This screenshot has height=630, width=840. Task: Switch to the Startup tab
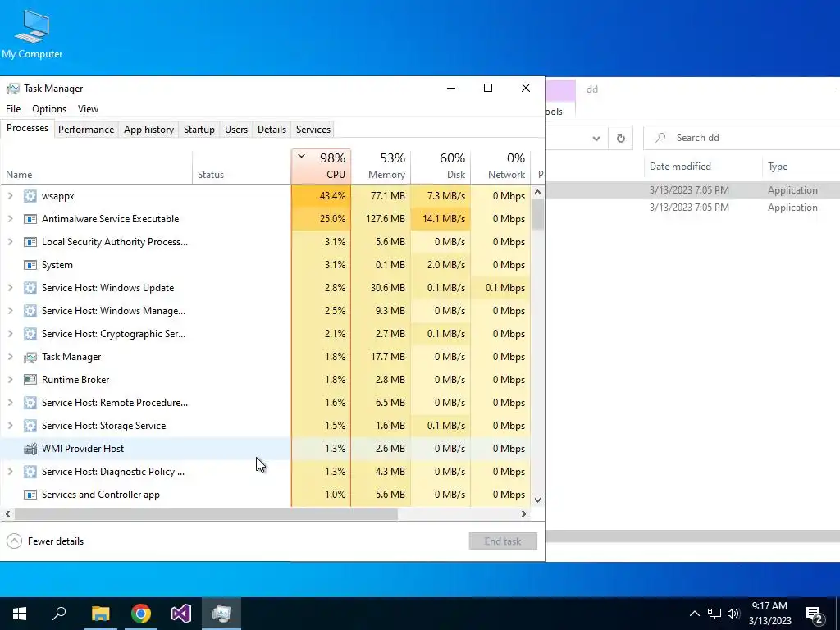coord(199,130)
